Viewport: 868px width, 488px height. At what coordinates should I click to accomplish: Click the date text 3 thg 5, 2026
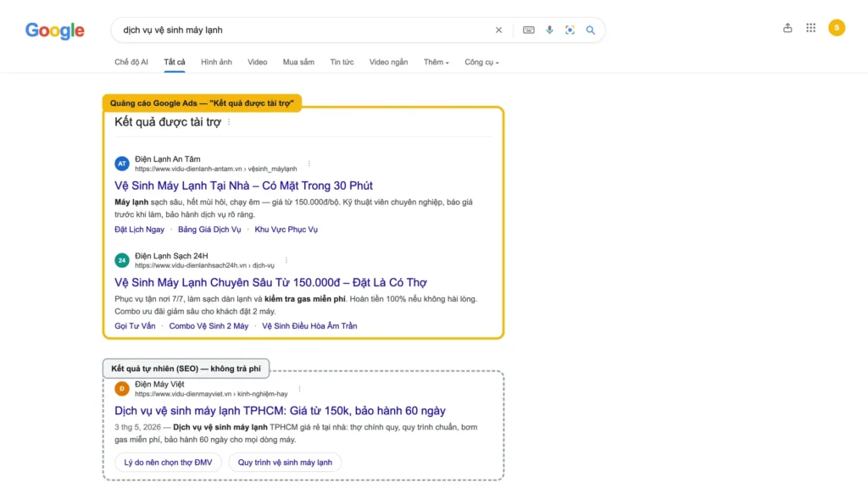[137, 427]
